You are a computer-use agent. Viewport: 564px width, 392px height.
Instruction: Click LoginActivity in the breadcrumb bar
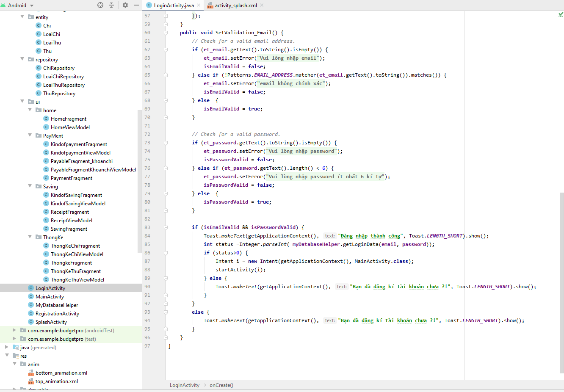point(184,385)
